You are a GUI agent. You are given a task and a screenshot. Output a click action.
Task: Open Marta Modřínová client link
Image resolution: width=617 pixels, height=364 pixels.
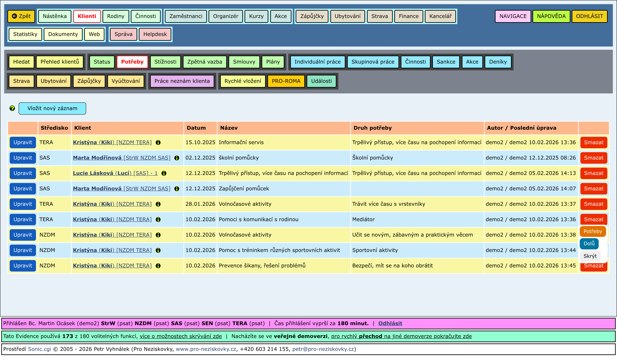pyautogui.click(x=97, y=158)
